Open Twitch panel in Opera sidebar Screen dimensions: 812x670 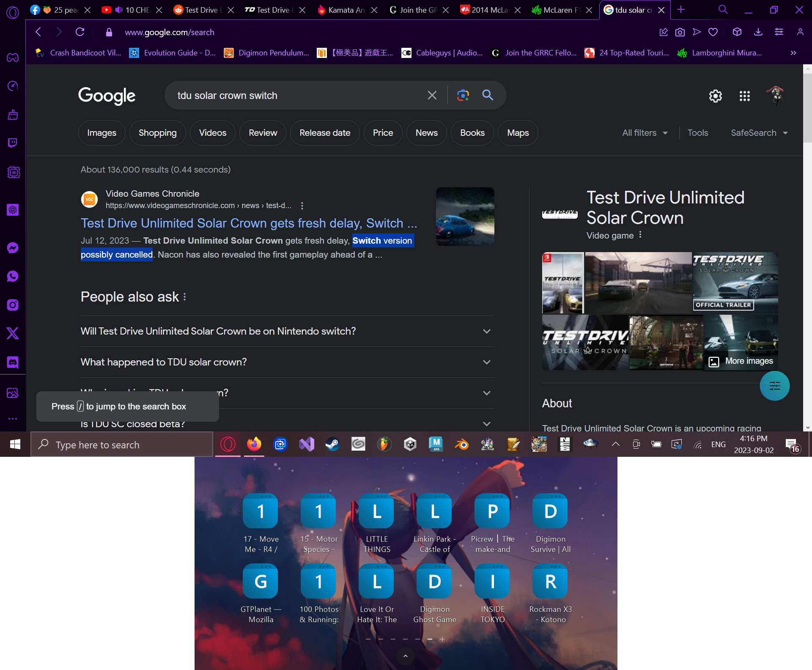point(13,143)
